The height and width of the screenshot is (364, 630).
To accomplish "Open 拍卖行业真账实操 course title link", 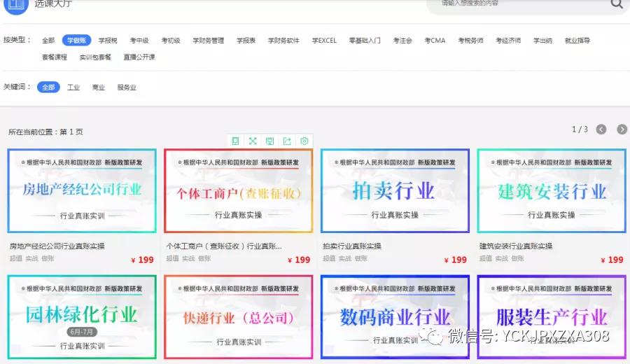I will pos(352,246).
